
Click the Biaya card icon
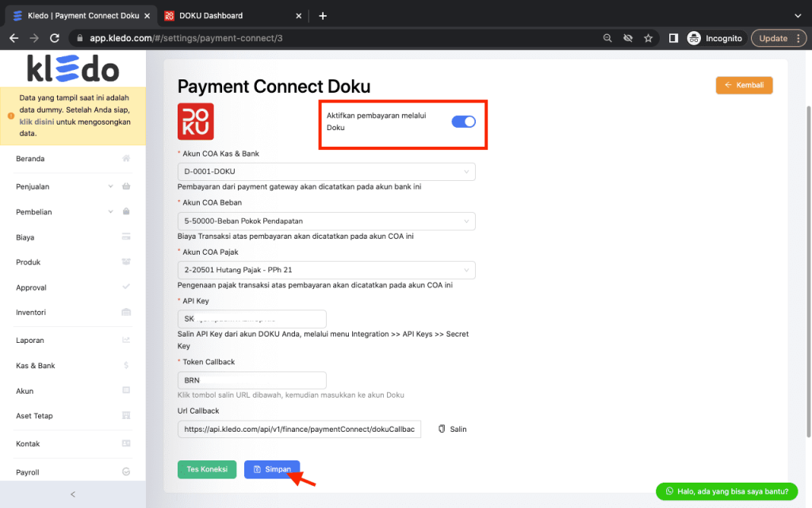[126, 237]
